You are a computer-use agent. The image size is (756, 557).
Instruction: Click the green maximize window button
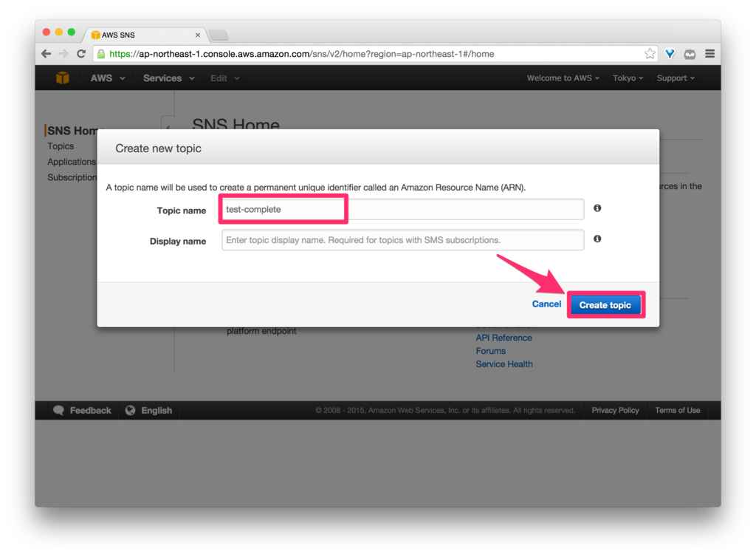click(72, 32)
